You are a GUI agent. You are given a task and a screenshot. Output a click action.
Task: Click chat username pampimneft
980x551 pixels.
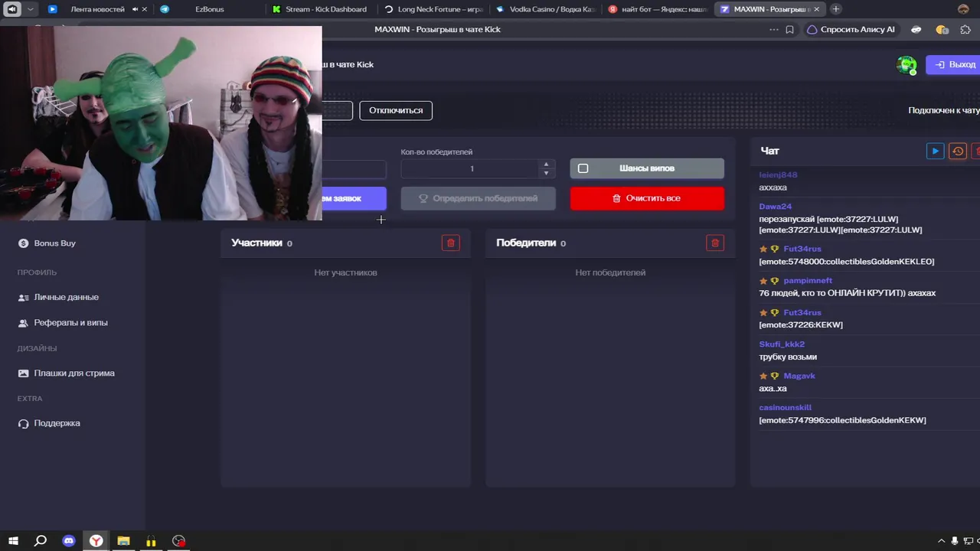pyautogui.click(x=808, y=281)
